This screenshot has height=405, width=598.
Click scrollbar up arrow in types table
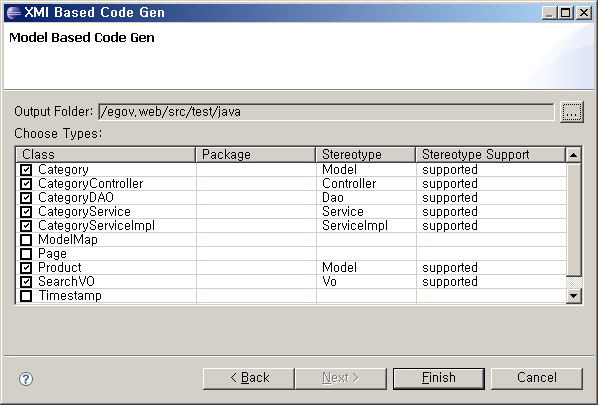click(x=573, y=155)
